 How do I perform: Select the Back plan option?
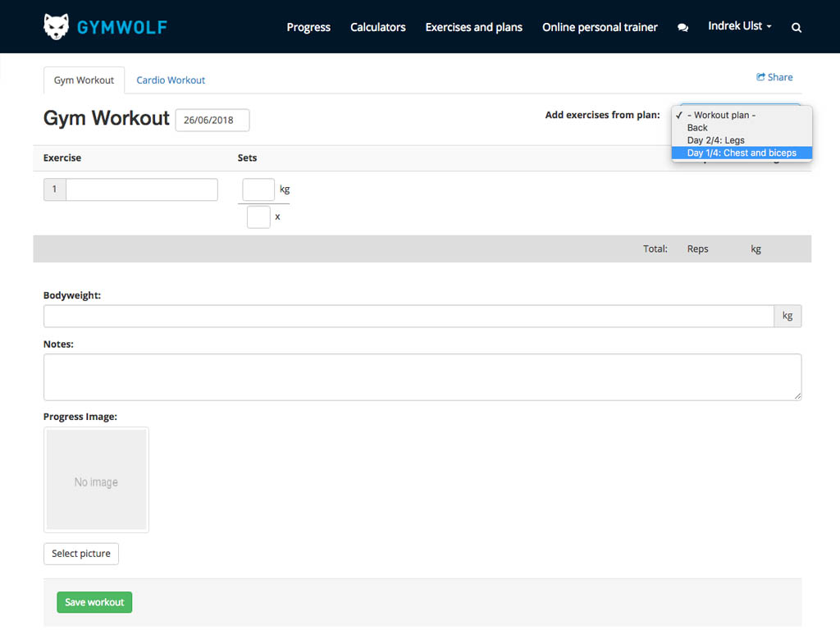pyautogui.click(x=697, y=128)
